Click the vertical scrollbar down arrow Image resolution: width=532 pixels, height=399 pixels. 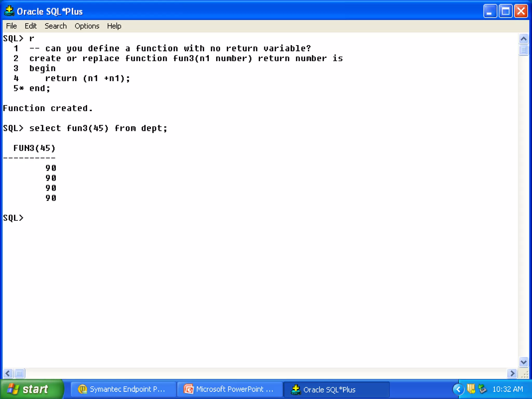523,362
